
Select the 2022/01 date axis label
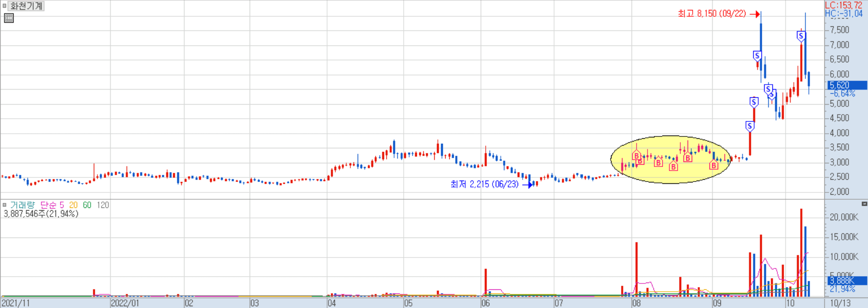coord(125,303)
